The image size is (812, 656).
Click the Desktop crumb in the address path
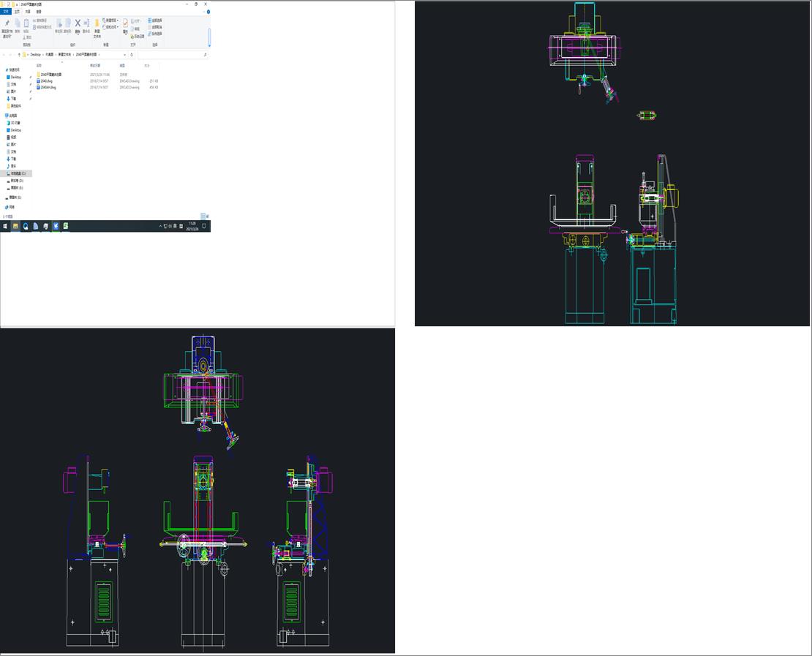pyautogui.click(x=35, y=54)
